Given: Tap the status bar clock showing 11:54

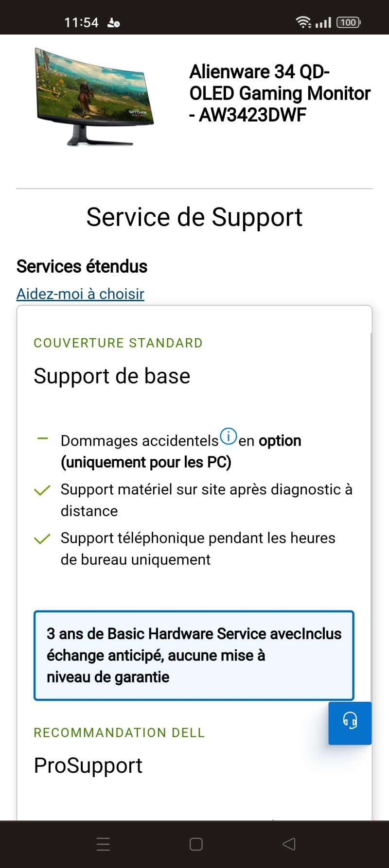Looking at the screenshot, I should tap(81, 22).
